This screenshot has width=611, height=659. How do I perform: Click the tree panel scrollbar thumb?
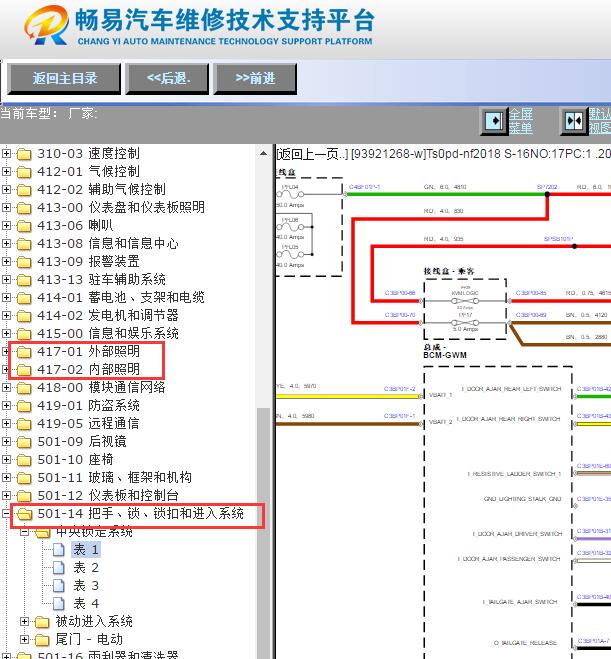263,533
